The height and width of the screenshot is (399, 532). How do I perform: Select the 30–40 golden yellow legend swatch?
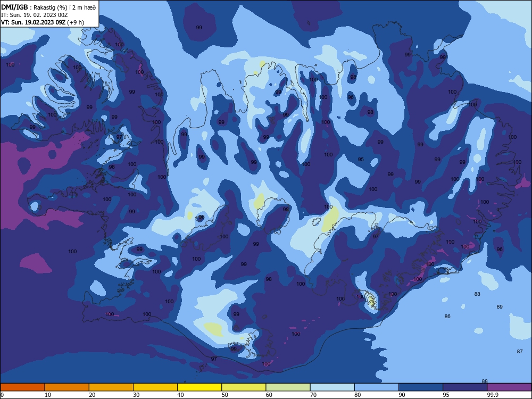155,387
